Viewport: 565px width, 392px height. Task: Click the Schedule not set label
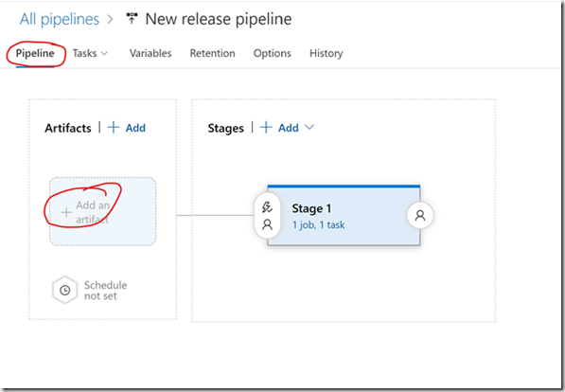point(105,291)
